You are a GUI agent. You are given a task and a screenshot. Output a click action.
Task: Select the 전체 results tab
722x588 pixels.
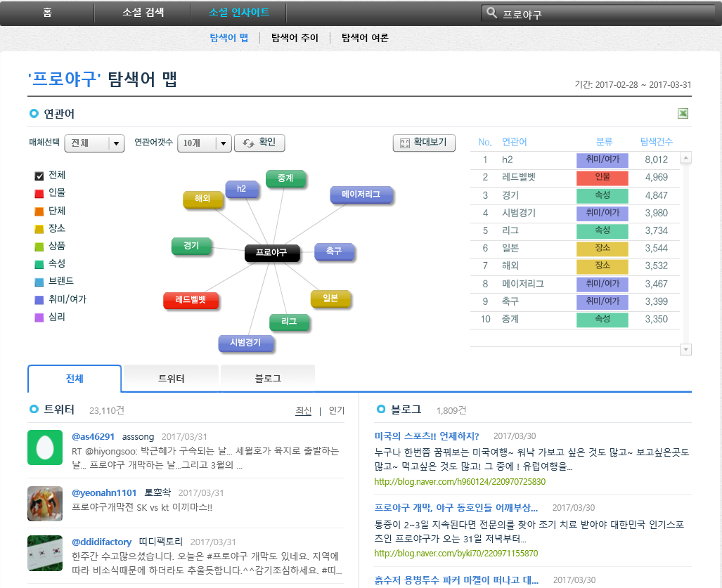point(75,379)
